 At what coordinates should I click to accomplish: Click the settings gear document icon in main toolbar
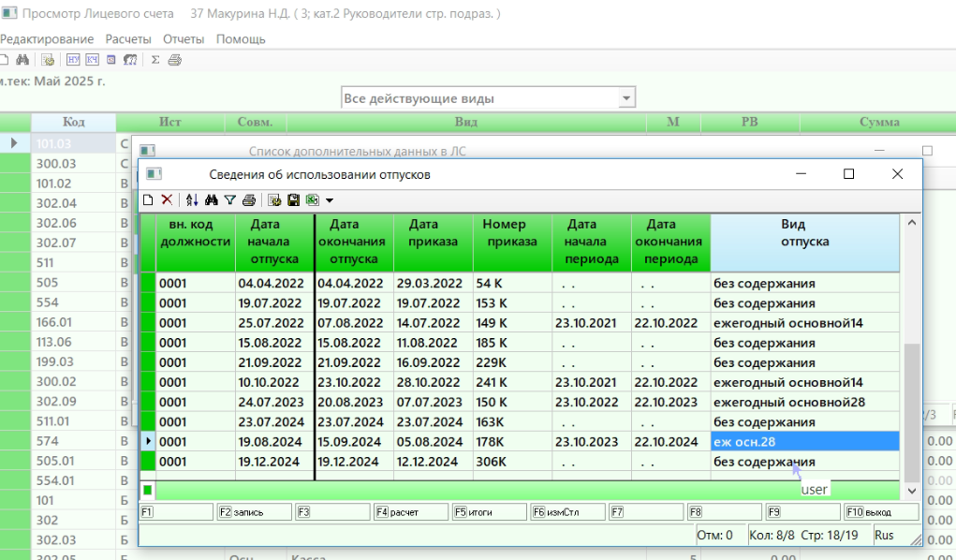tap(48, 60)
